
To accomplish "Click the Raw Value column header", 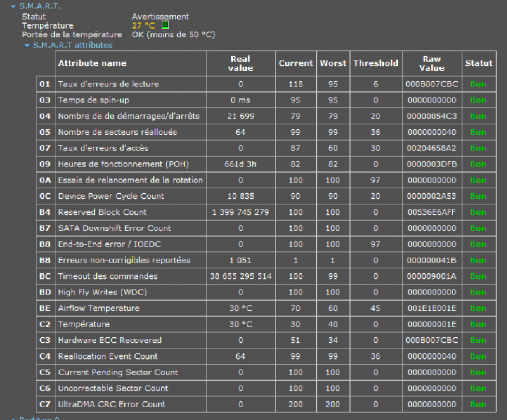I will click(432, 63).
